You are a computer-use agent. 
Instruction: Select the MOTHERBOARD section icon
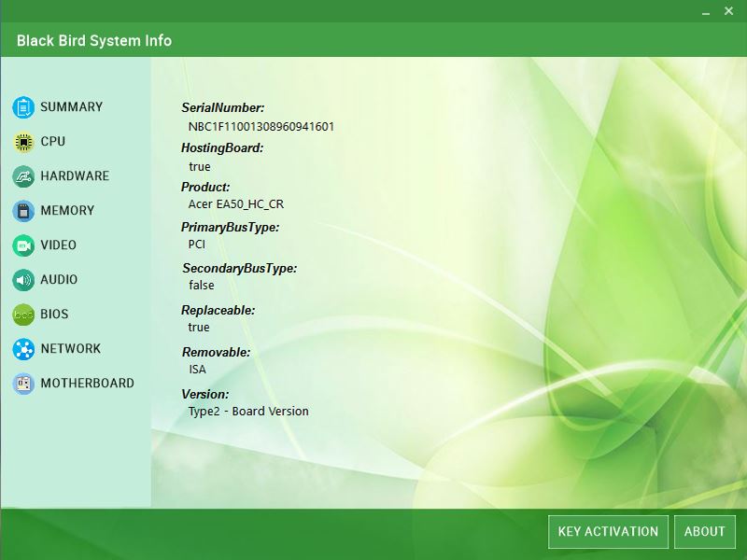point(24,384)
